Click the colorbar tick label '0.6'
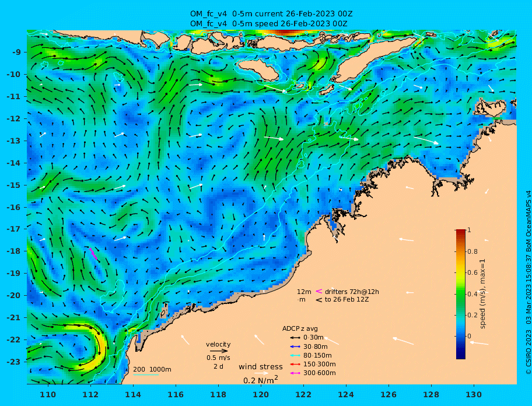The image size is (532, 406). [x=473, y=272]
